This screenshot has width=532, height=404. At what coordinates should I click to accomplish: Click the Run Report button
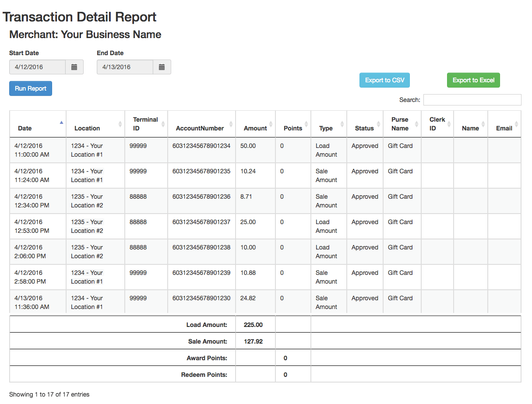point(31,88)
